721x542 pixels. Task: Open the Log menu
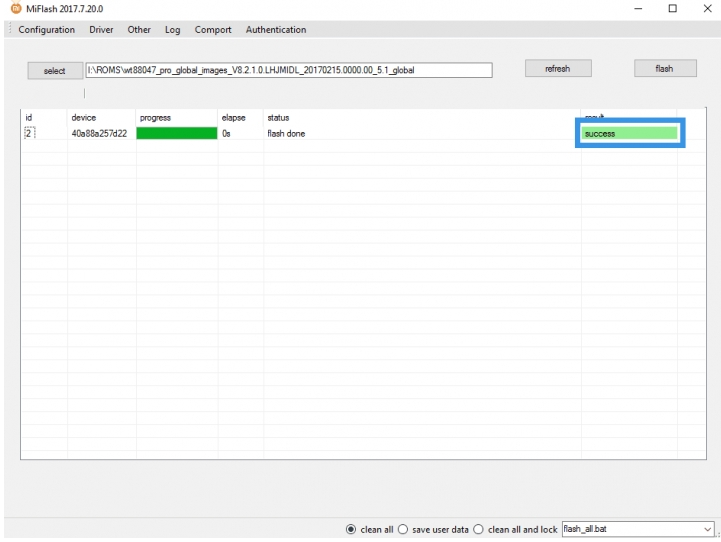[x=173, y=30]
